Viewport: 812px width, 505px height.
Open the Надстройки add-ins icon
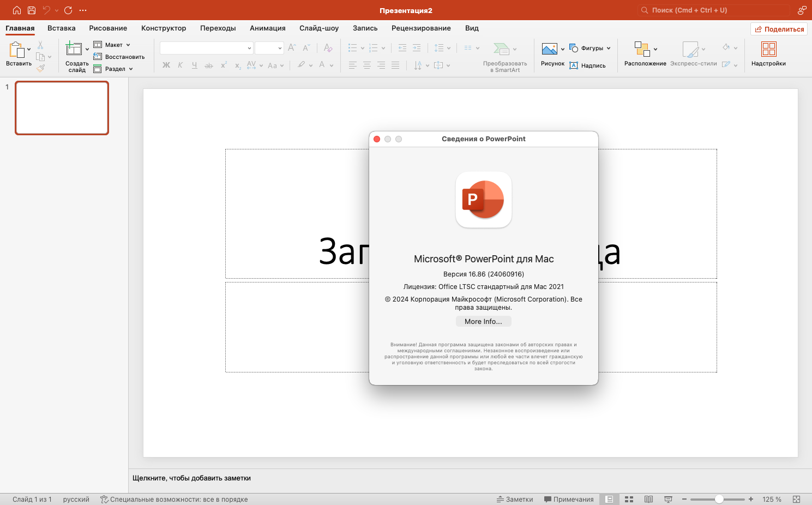(x=768, y=50)
